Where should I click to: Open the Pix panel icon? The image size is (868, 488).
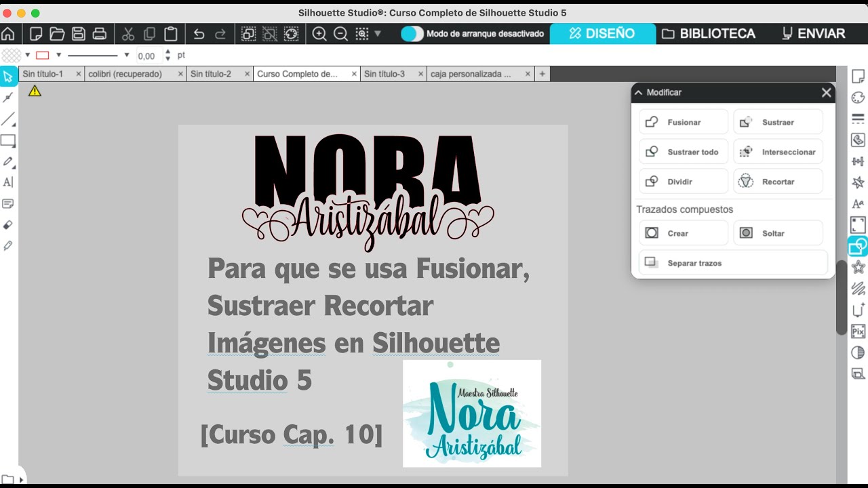858,331
